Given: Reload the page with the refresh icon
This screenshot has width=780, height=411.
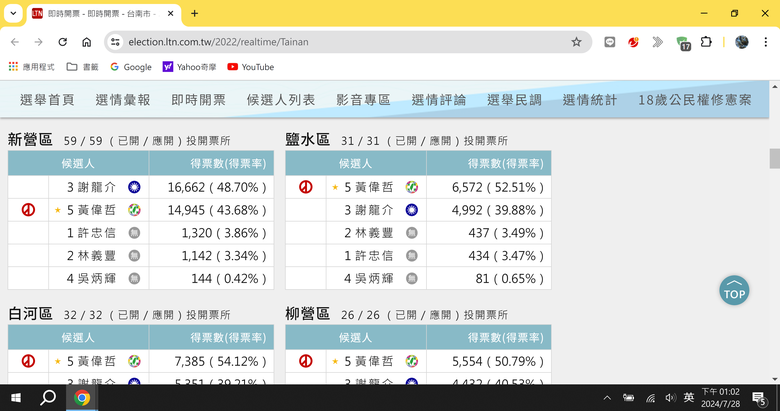Looking at the screenshot, I should (63, 42).
